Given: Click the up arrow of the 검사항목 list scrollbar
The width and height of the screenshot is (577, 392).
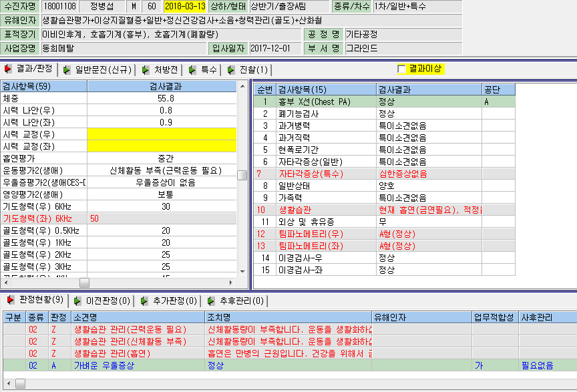Looking at the screenshot, I should coord(242,86).
